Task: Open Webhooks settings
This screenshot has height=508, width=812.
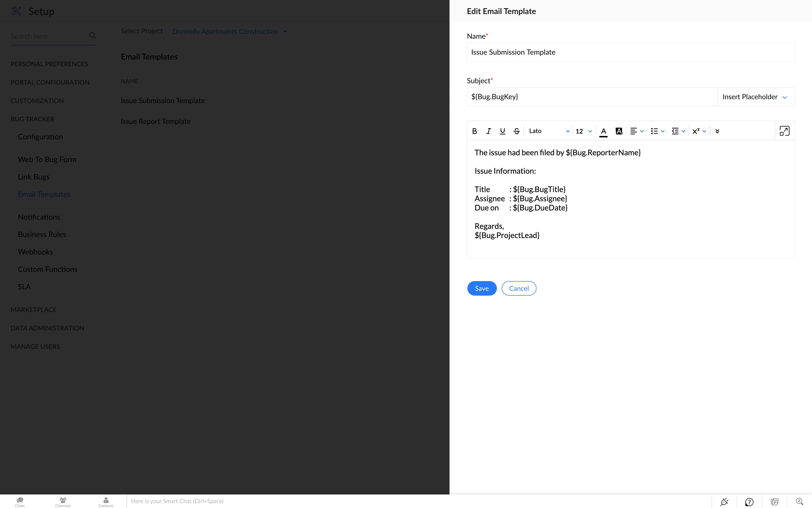Action: (x=35, y=252)
